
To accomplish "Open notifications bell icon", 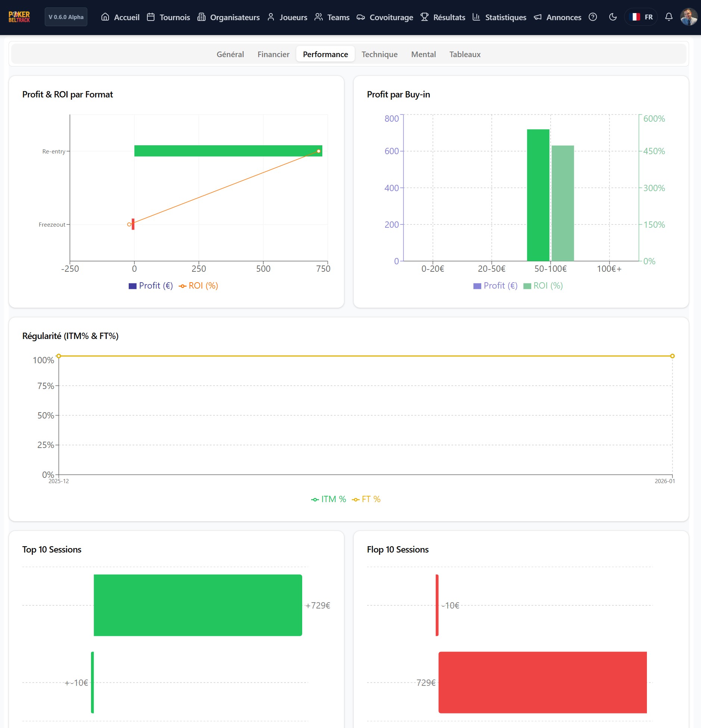I will click(x=669, y=17).
